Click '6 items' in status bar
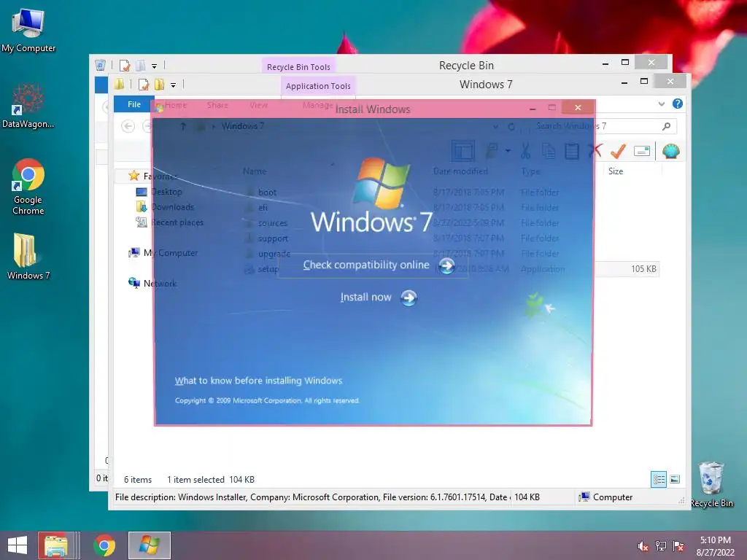 click(138, 480)
